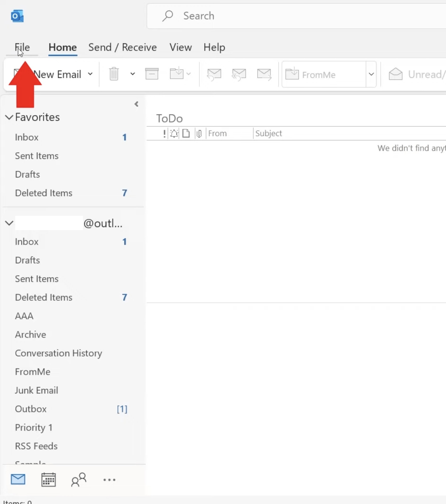Open the Help tab
This screenshot has height=504, width=446.
(x=214, y=47)
